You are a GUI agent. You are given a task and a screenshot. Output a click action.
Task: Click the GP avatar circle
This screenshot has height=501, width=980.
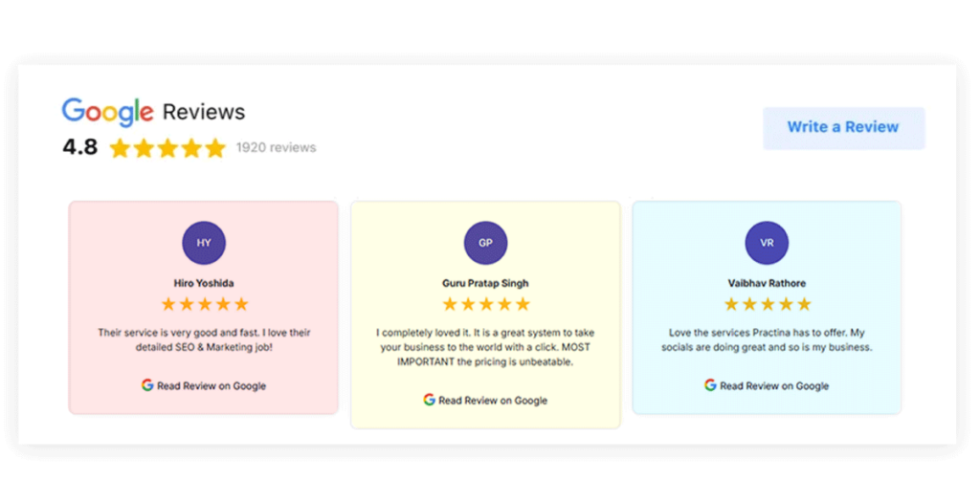click(485, 243)
